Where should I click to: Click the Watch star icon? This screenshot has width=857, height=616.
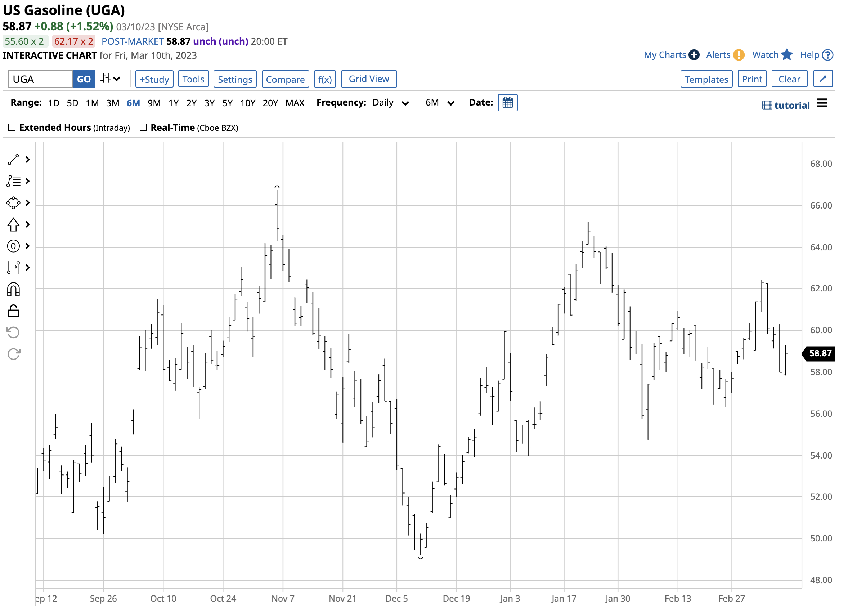(787, 55)
